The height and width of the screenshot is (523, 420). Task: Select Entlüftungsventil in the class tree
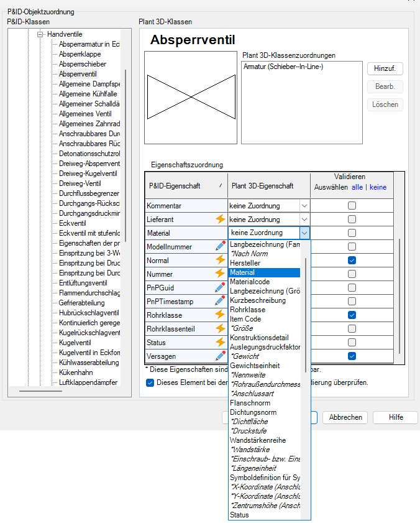pyautogui.click(x=83, y=283)
